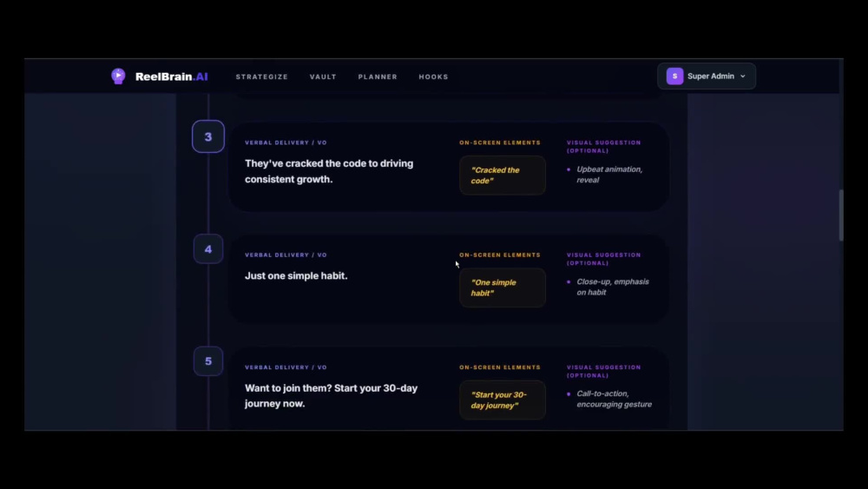Screen dimensions: 868x489
Task: Click the "One simple habit" on-screen element chip
Action: pos(502,287)
